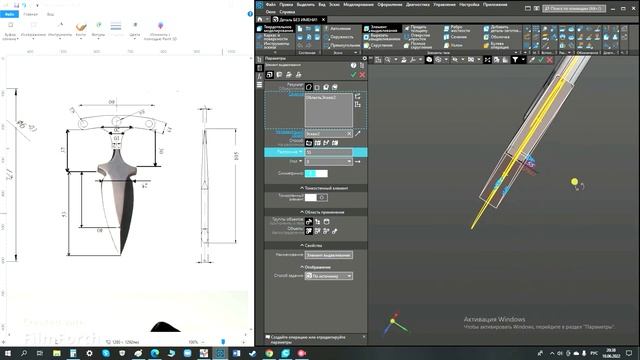Toggle the Тонкостенный элемент switch

click(x=316, y=198)
